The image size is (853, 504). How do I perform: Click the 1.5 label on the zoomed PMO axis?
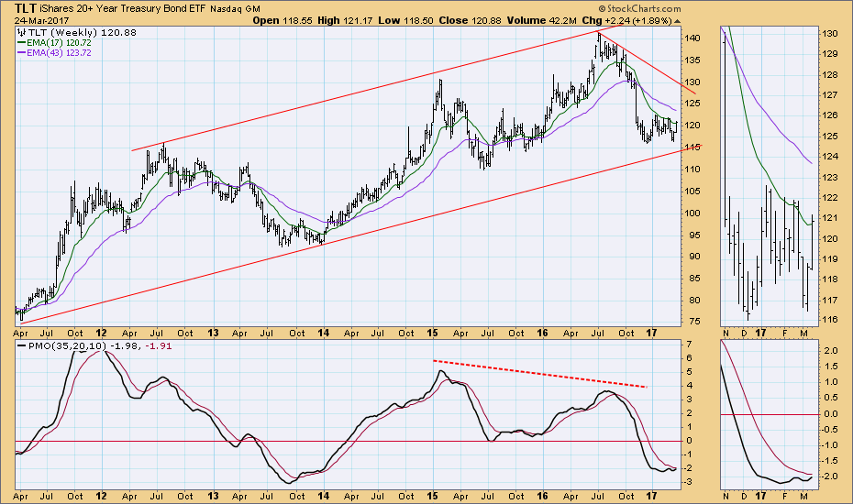831,367
